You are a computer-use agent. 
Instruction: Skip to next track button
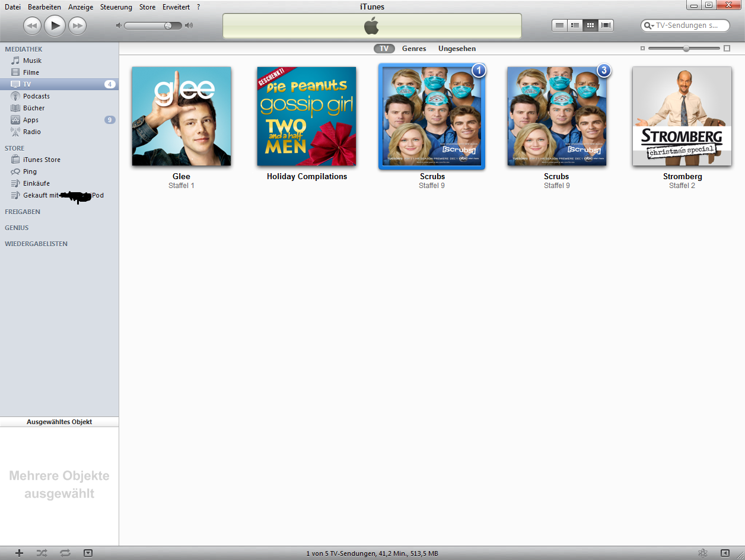77,26
